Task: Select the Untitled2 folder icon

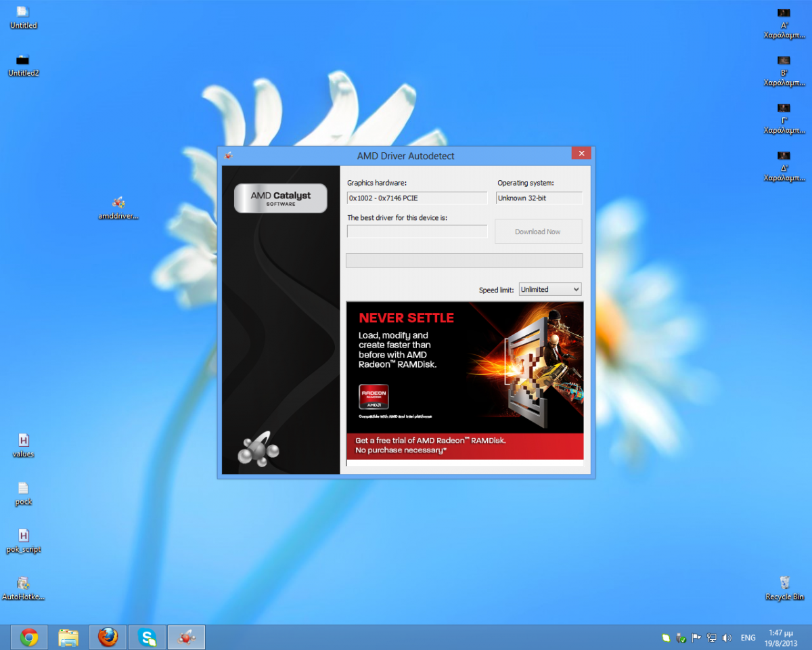Action: click(x=23, y=65)
